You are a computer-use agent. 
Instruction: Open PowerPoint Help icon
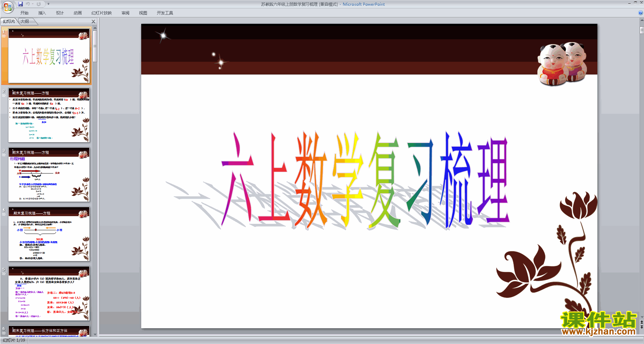640,13
